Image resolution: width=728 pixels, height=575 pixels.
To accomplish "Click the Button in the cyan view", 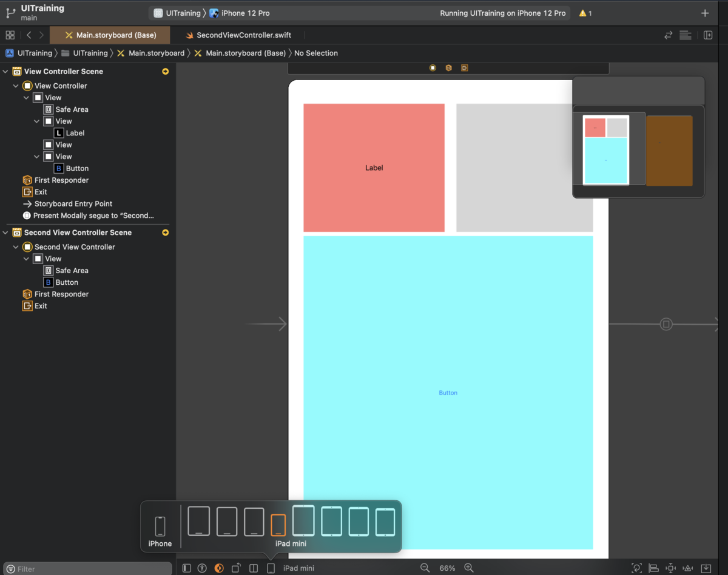I will [x=448, y=393].
